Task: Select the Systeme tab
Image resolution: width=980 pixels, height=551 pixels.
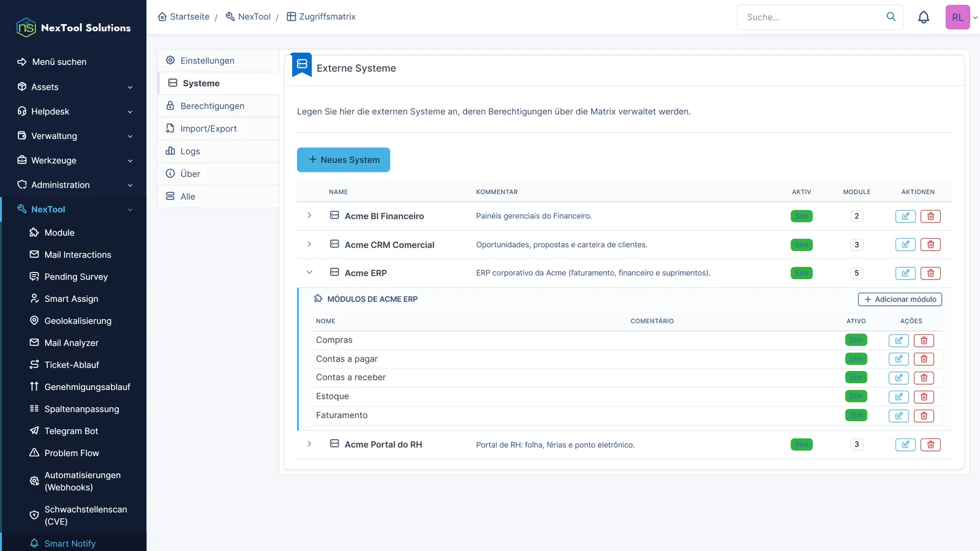Action: [x=218, y=83]
